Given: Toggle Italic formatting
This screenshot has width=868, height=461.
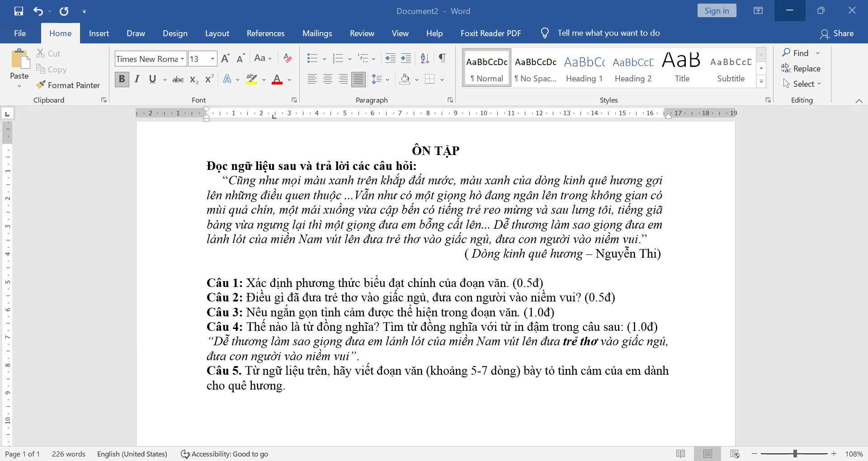Looking at the screenshot, I should [137, 79].
